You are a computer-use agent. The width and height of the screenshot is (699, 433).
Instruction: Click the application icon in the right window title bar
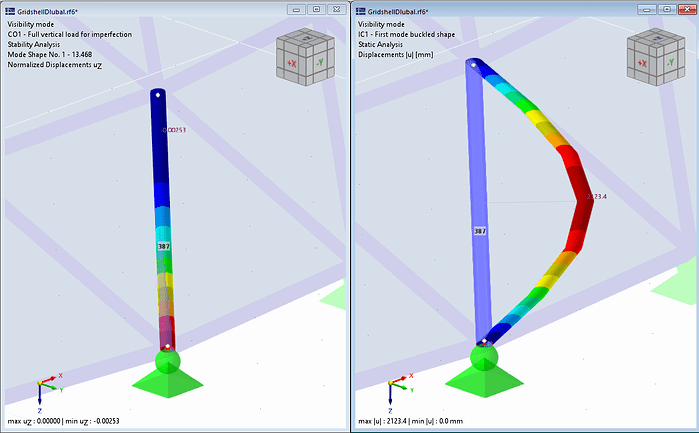360,9
